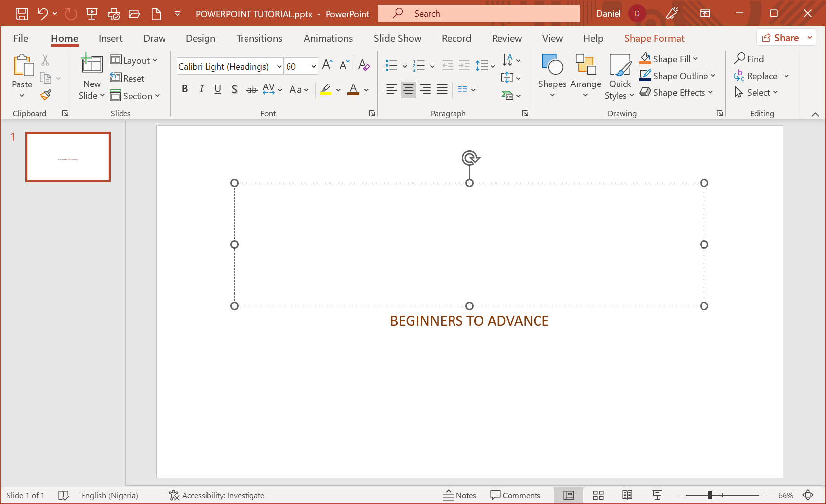
Task: Click Increase Font Size icon
Action: point(327,65)
